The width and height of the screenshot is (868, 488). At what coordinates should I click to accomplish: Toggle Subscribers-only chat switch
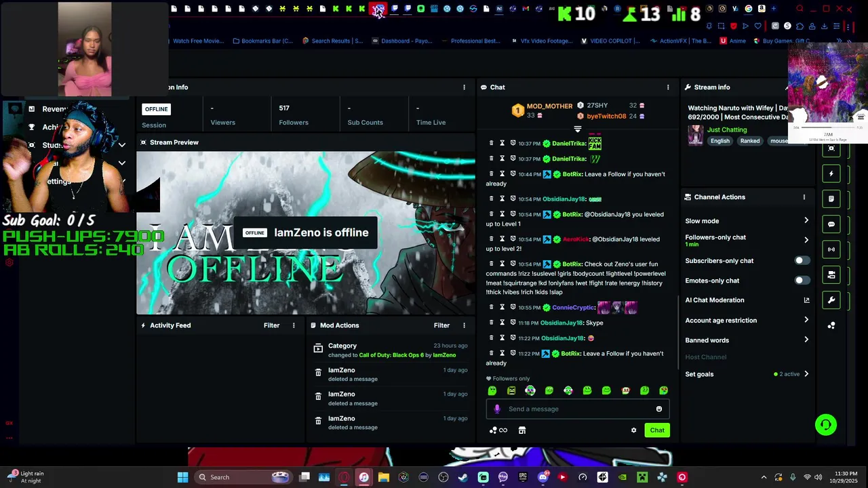pos(802,260)
